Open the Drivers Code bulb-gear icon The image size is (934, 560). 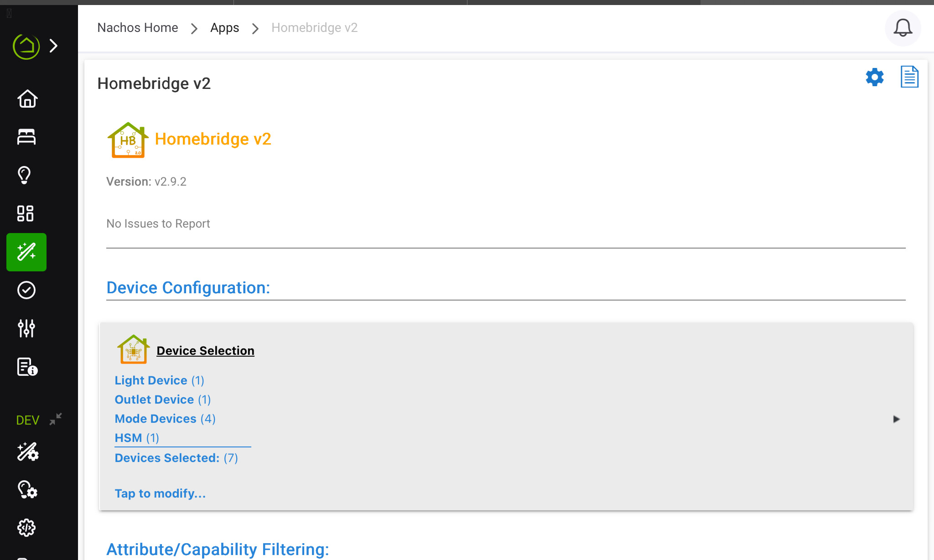(27, 490)
